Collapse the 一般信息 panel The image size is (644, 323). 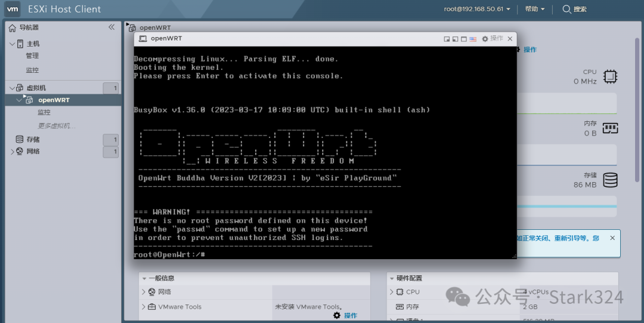click(x=144, y=279)
